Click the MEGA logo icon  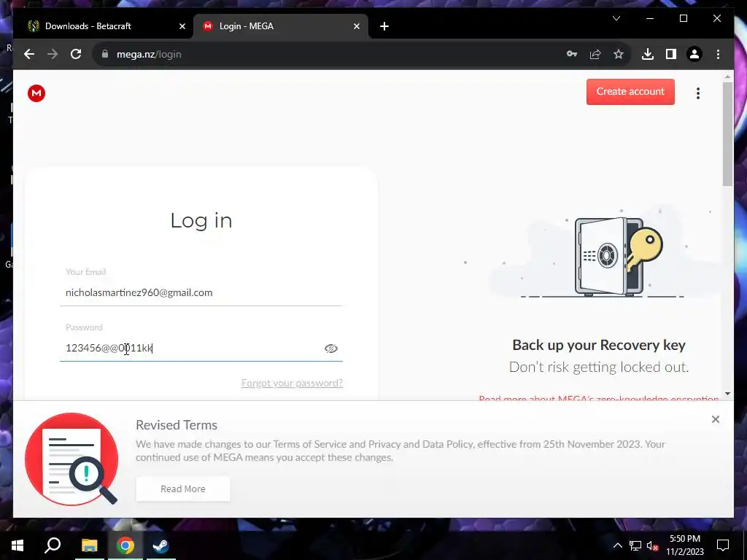[x=36, y=93]
